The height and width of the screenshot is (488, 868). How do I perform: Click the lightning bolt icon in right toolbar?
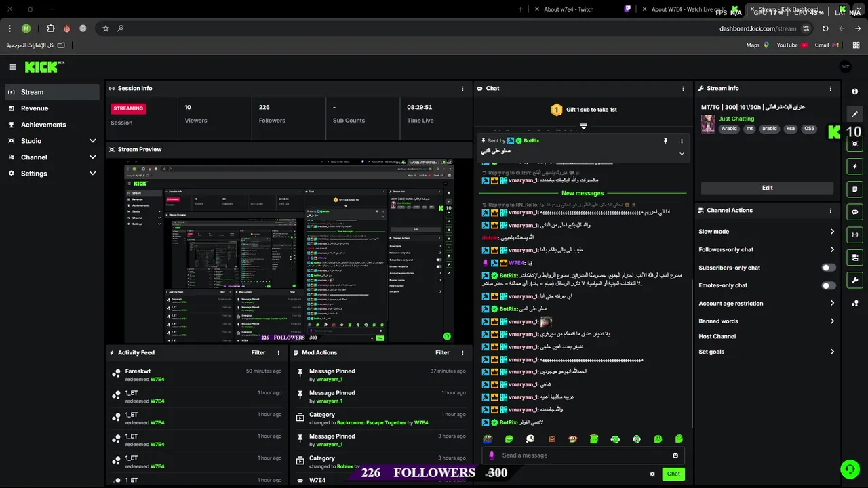pyautogui.click(x=854, y=167)
